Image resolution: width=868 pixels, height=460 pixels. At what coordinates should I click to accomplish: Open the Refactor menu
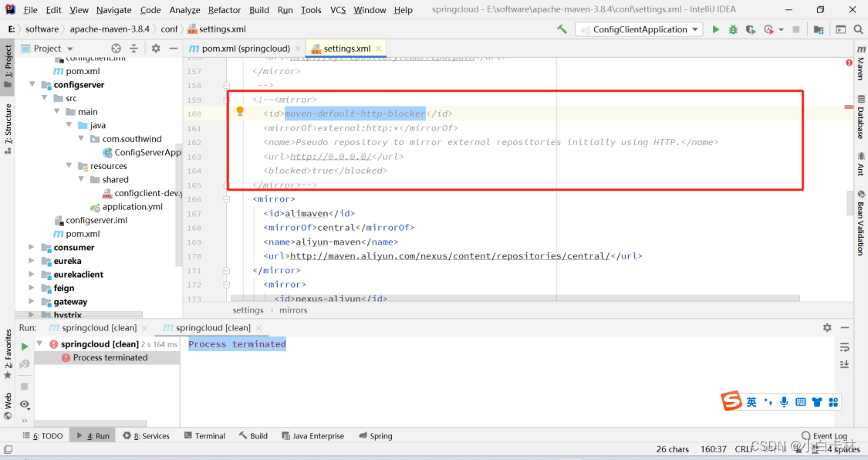225,10
